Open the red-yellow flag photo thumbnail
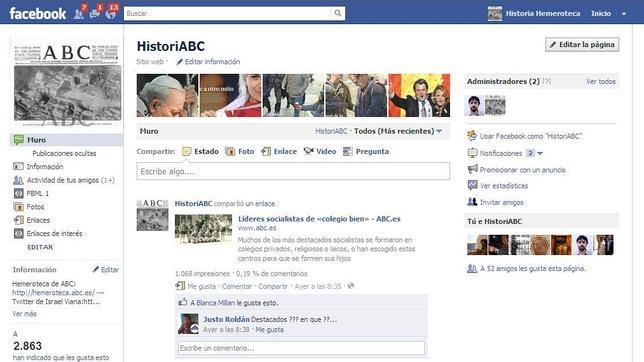Screen dimensions: 644x362 pos(419,95)
